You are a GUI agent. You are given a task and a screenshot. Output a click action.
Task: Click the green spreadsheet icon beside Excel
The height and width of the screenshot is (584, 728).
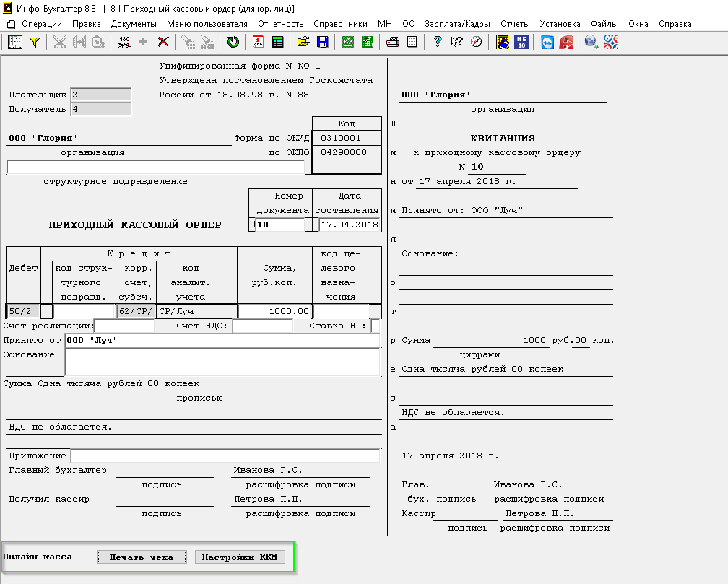click(x=367, y=43)
